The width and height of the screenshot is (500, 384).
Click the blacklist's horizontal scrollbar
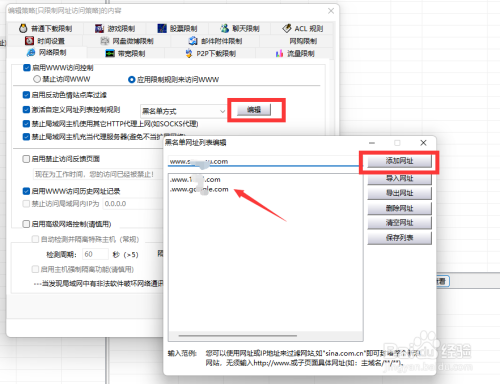(238, 336)
